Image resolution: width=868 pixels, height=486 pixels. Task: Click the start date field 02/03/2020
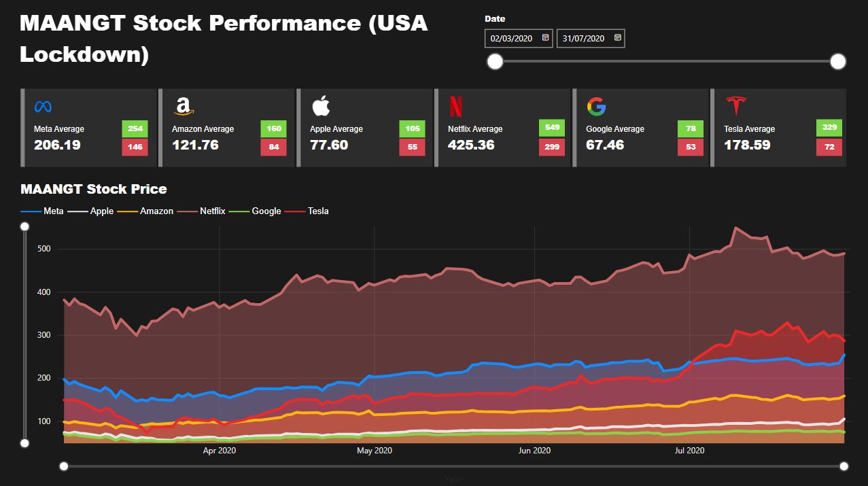pyautogui.click(x=519, y=39)
